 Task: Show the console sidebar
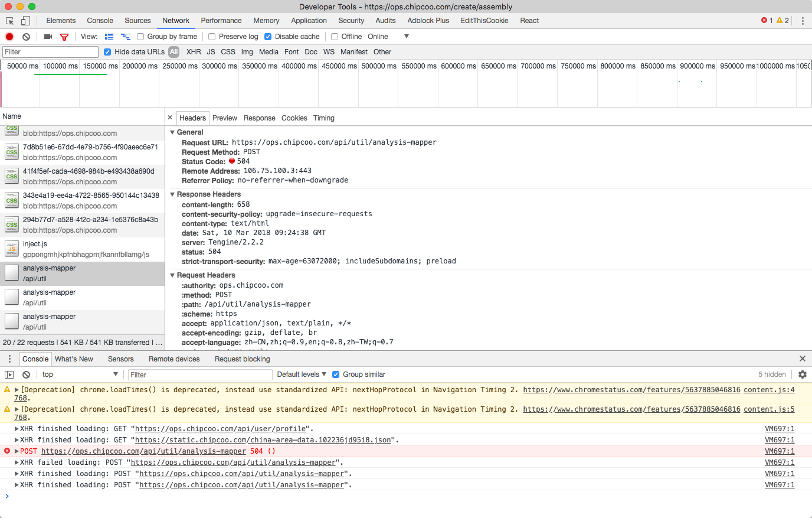tap(9, 374)
